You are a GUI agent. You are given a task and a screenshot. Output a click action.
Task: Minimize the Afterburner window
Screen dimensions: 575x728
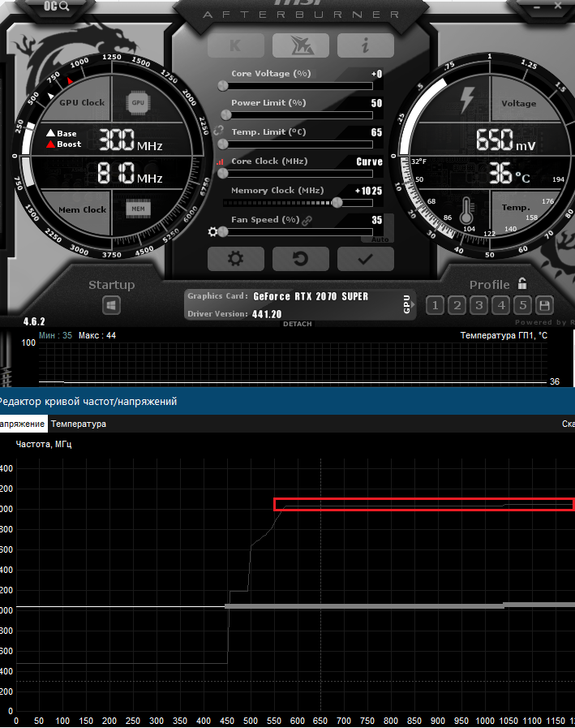[538, 7]
